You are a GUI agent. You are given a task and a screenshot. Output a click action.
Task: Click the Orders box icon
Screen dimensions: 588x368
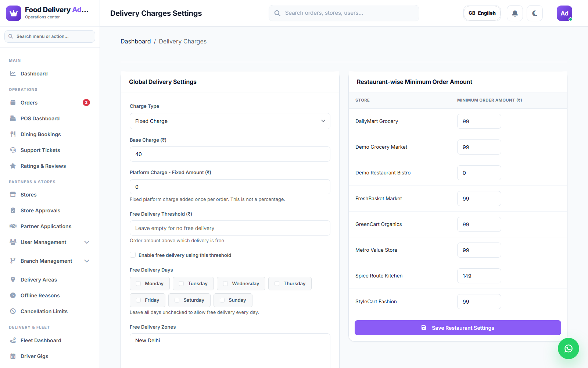point(13,102)
